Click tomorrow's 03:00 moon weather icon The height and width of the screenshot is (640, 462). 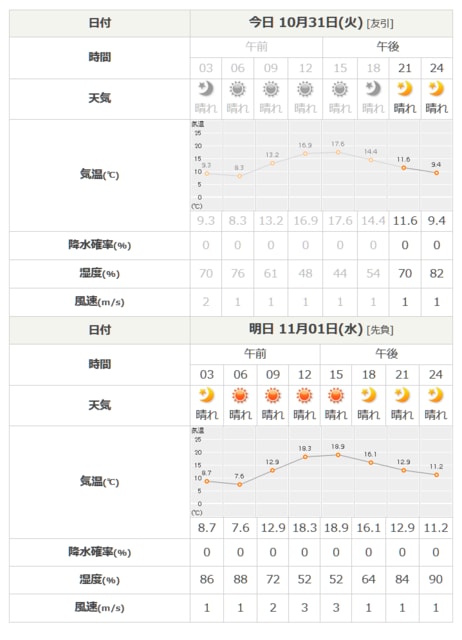[x=207, y=395]
